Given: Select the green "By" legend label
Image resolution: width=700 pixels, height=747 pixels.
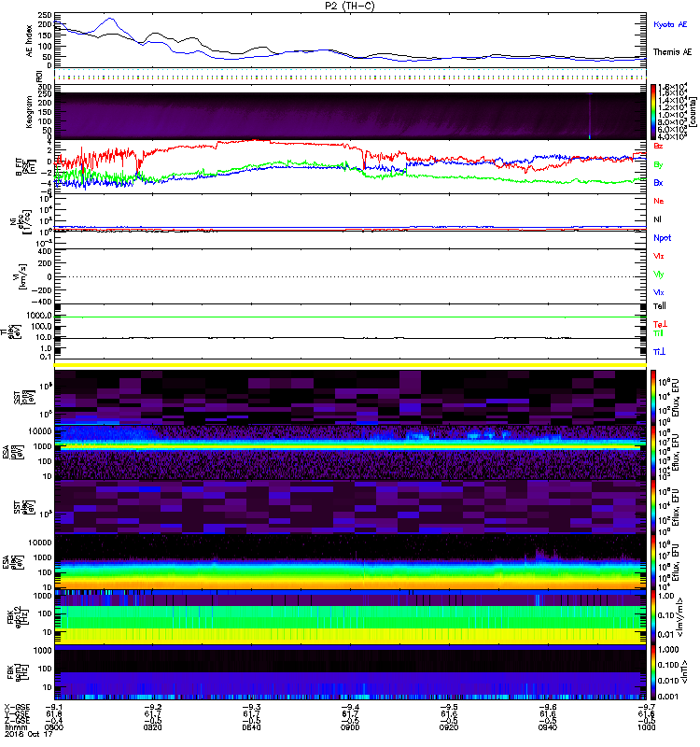Looking at the screenshot, I should pyautogui.click(x=658, y=165).
